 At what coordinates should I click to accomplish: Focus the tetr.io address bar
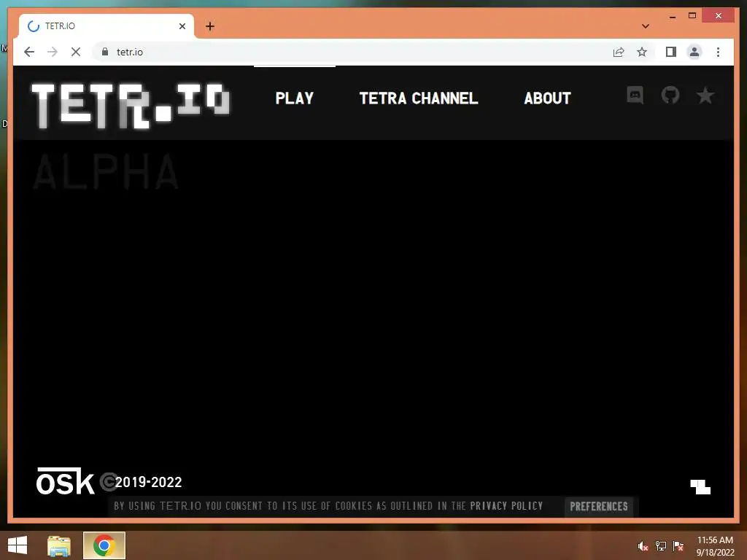coord(352,52)
